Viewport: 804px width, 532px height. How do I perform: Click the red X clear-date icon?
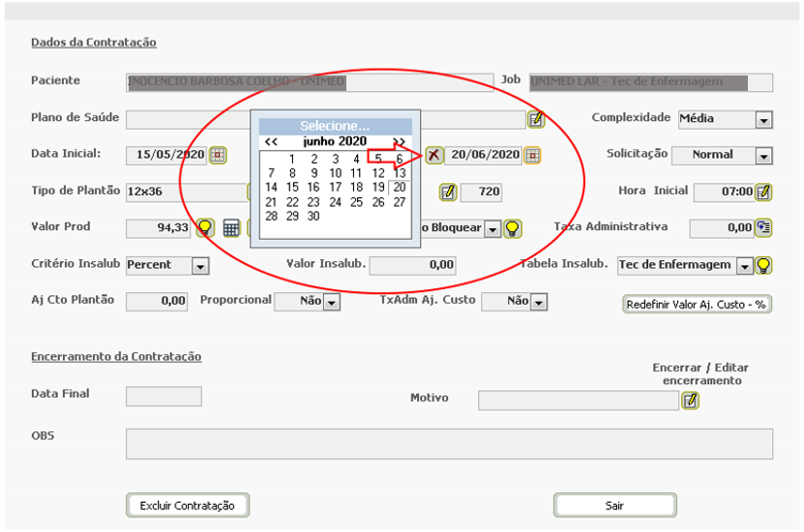pos(434,155)
